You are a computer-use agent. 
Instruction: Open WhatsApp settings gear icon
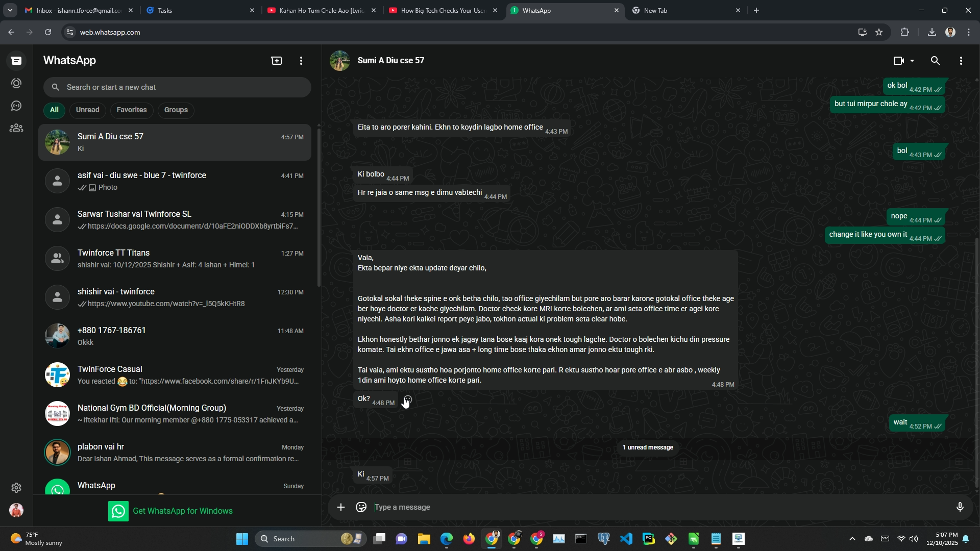(x=16, y=488)
